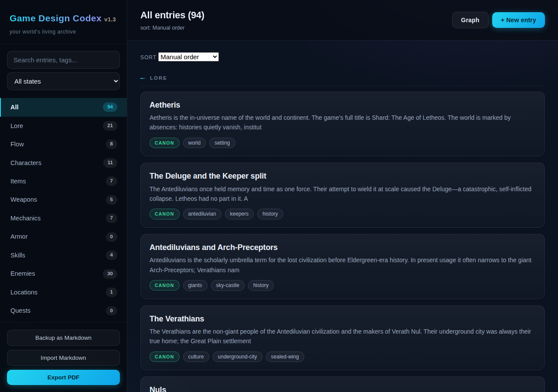Select the antediluvian tag

[x=202, y=214]
